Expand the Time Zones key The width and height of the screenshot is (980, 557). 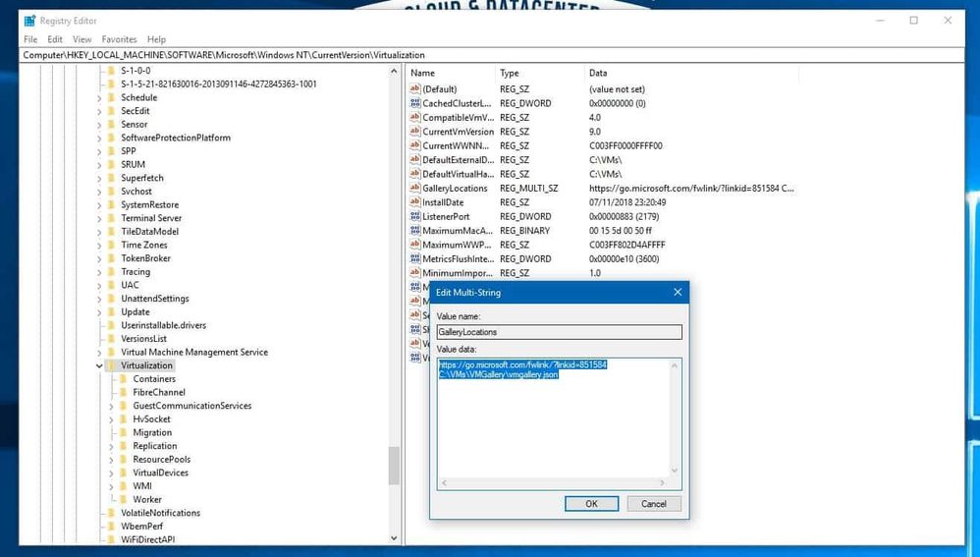click(99, 245)
